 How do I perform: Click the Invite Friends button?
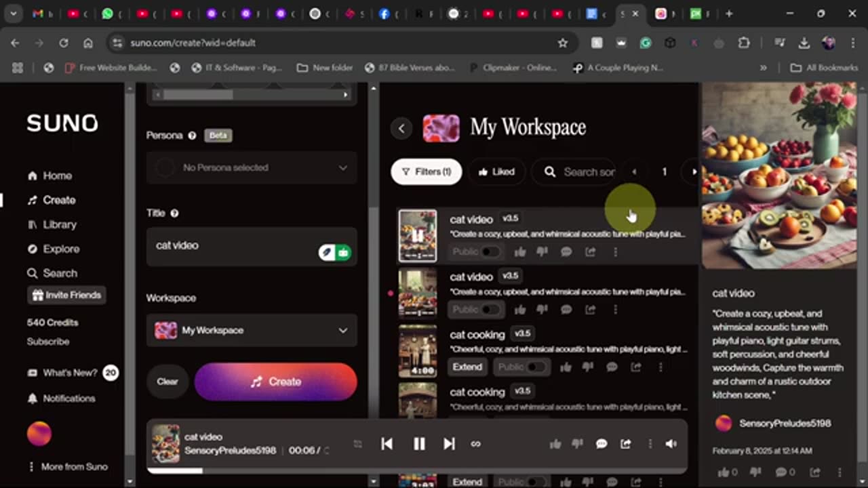tap(66, 295)
